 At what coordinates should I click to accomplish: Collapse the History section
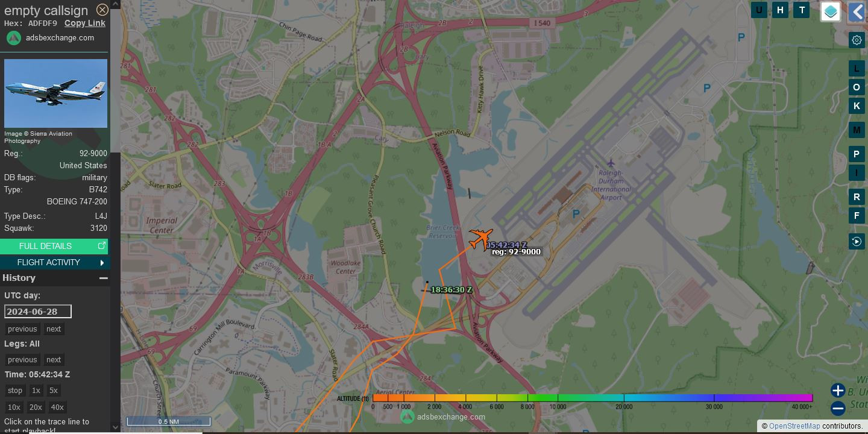(104, 278)
